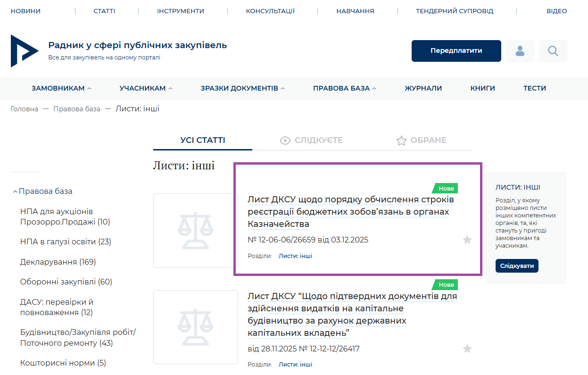The width and height of the screenshot is (588, 375).
Task: Click the site logo icon
Action: [x=24, y=51]
